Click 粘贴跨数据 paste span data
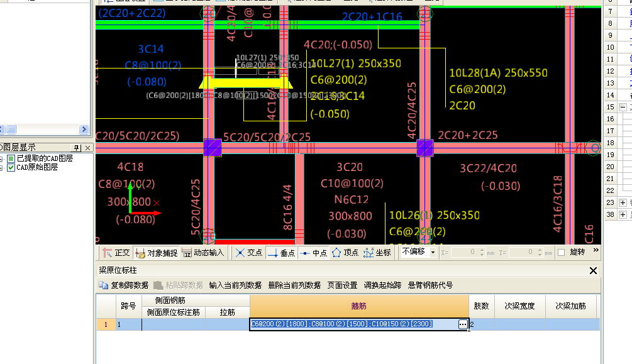The width and height of the screenshot is (632, 364). pos(178,285)
